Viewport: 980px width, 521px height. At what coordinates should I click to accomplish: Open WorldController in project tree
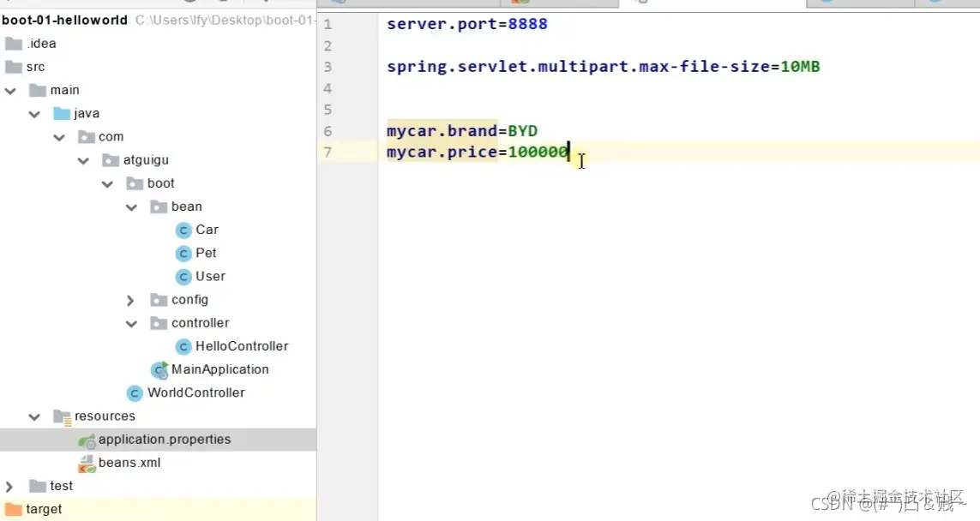pyautogui.click(x=196, y=393)
